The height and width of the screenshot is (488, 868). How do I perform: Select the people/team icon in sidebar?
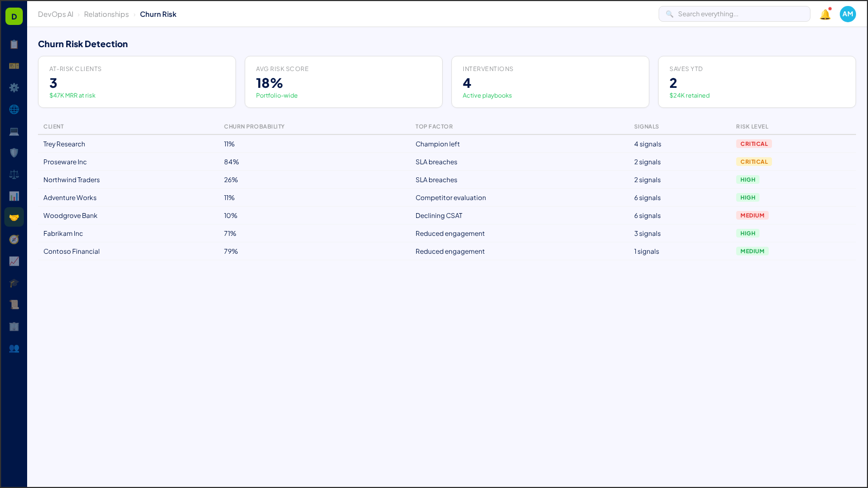click(x=14, y=349)
